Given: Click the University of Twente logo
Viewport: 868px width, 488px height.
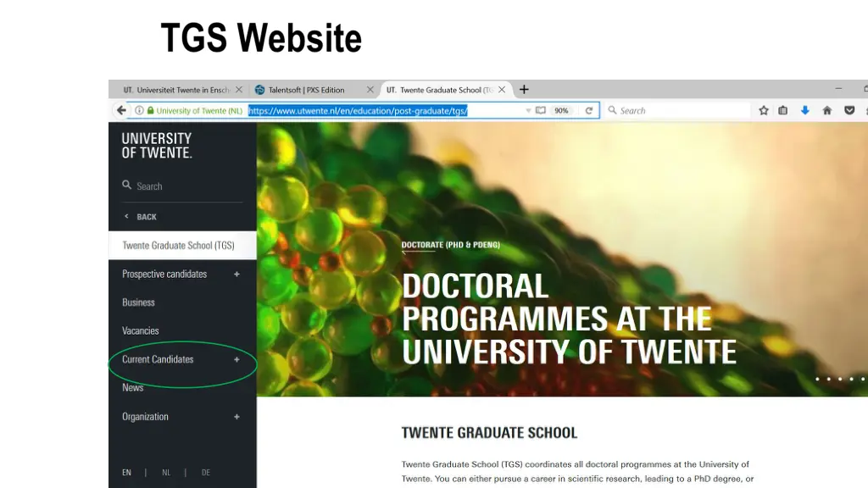Looking at the screenshot, I should point(157,146).
